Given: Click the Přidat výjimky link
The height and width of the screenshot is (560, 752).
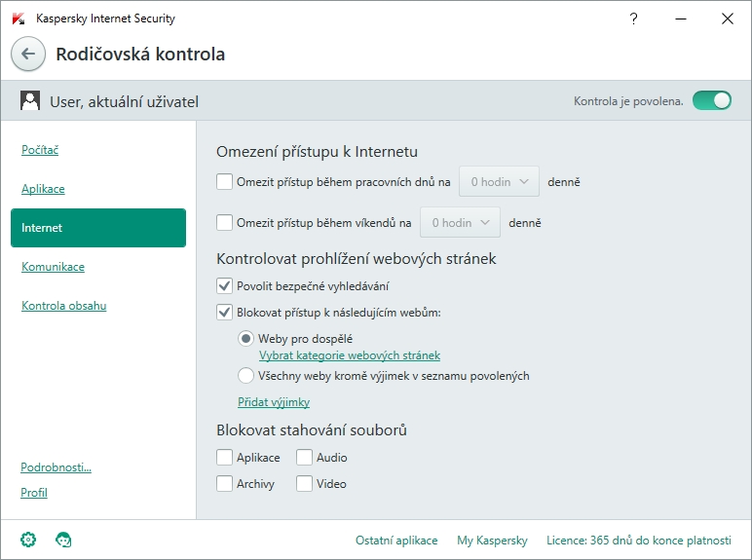Looking at the screenshot, I should [x=274, y=402].
